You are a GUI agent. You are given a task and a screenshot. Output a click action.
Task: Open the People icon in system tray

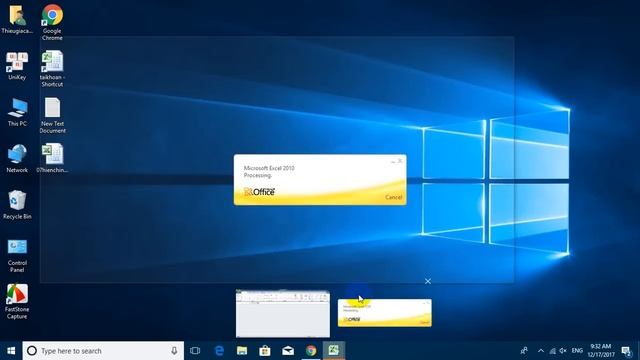click(x=524, y=351)
